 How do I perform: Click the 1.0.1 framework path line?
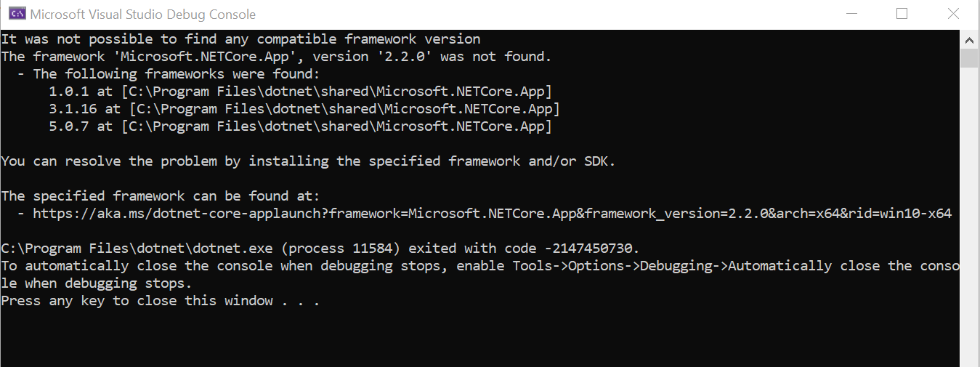click(300, 92)
